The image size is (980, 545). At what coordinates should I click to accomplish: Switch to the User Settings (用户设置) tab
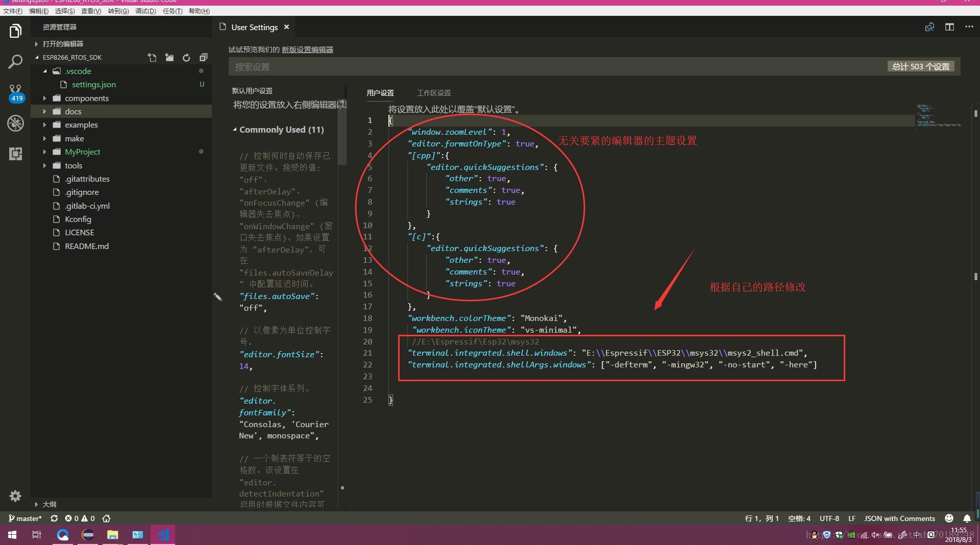(x=380, y=93)
